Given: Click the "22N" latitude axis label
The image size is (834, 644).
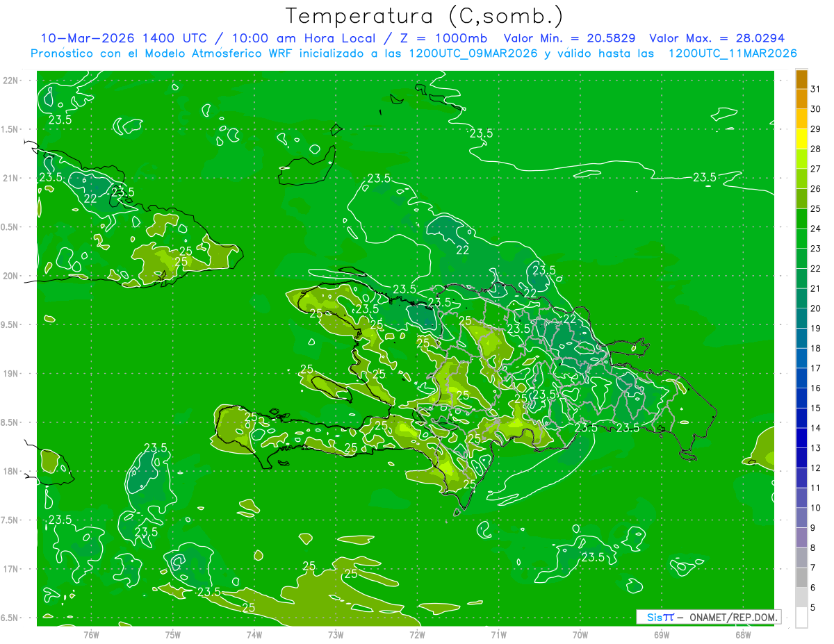Looking at the screenshot, I should pos(12,81).
